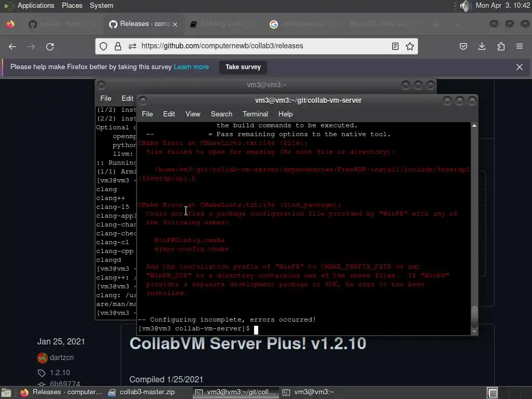Click the tracking protection shield icon
The image size is (532, 399).
[103, 46]
